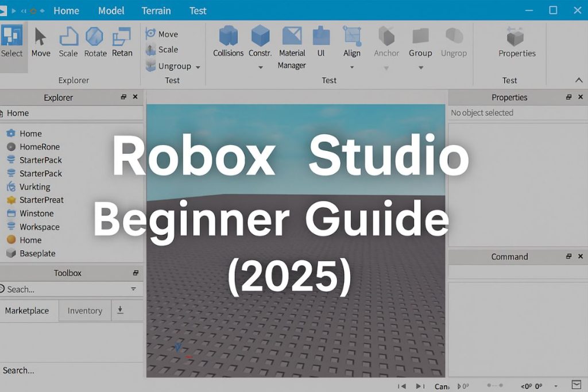588x392 pixels.
Task: Toggle the Anchor option
Action: 386,41
